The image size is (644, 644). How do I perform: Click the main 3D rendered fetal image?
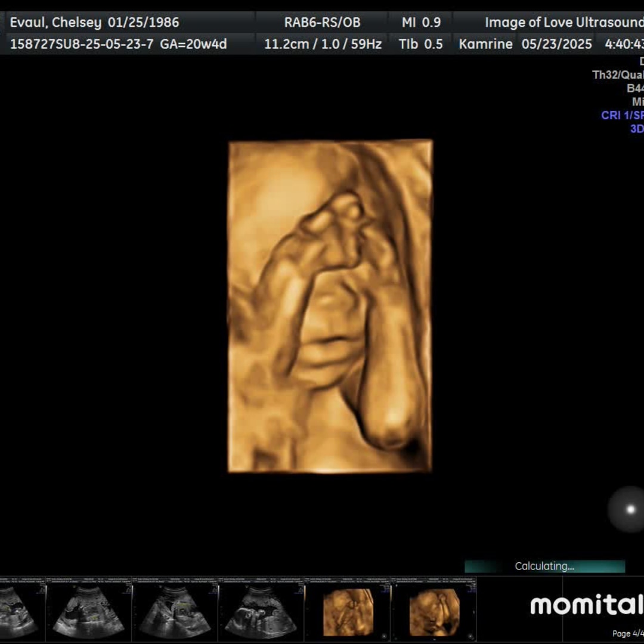tap(330, 306)
